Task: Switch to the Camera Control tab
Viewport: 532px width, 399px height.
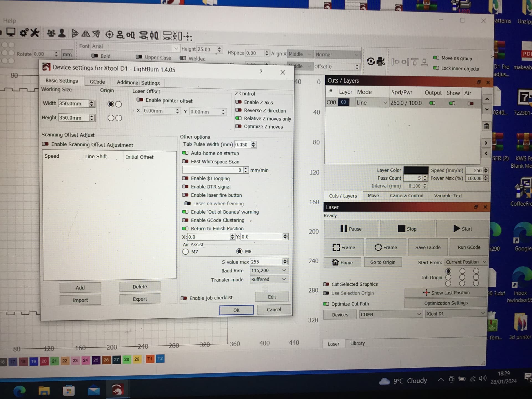Action: [x=406, y=196]
